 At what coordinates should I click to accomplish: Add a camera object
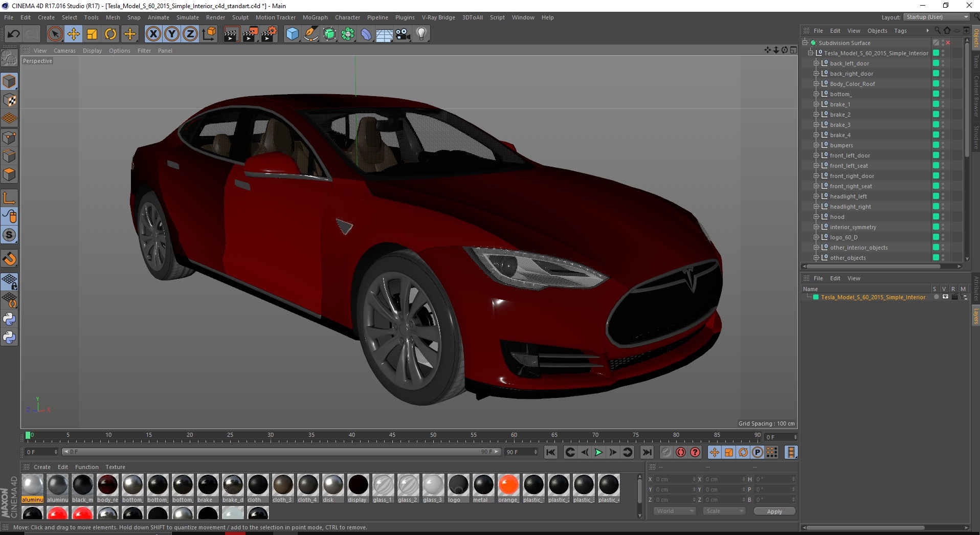403,34
